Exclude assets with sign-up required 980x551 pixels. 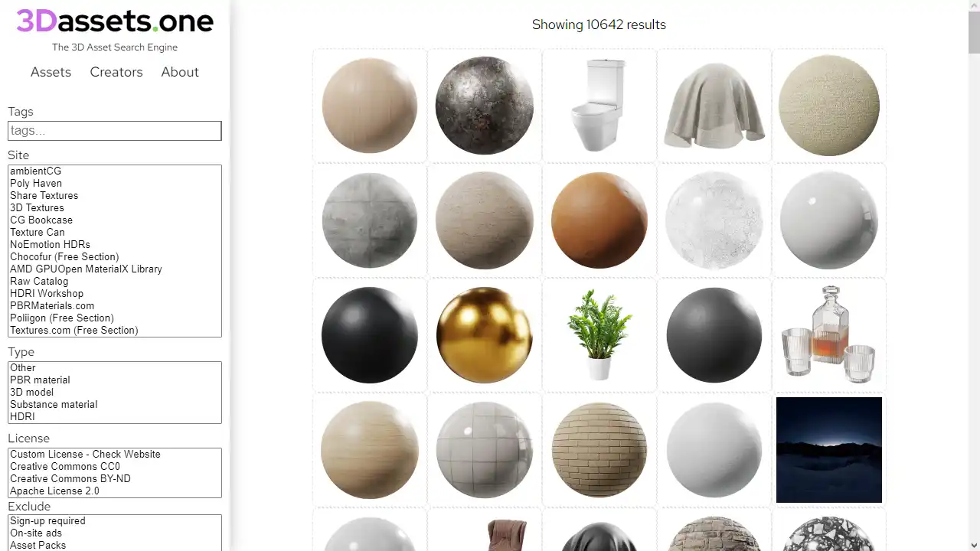point(47,520)
